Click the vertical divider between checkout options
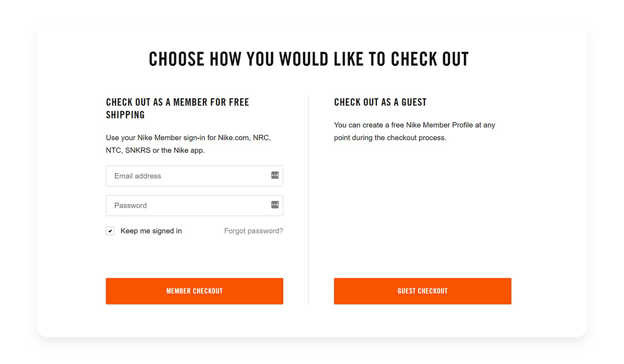The width and height of the screenshot is (624, 364). (x=308, y=200)
